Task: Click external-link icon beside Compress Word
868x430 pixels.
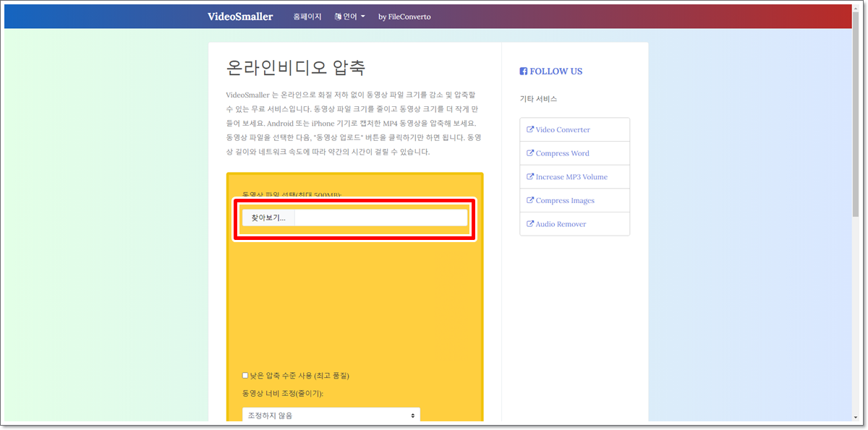Action: 530,153
